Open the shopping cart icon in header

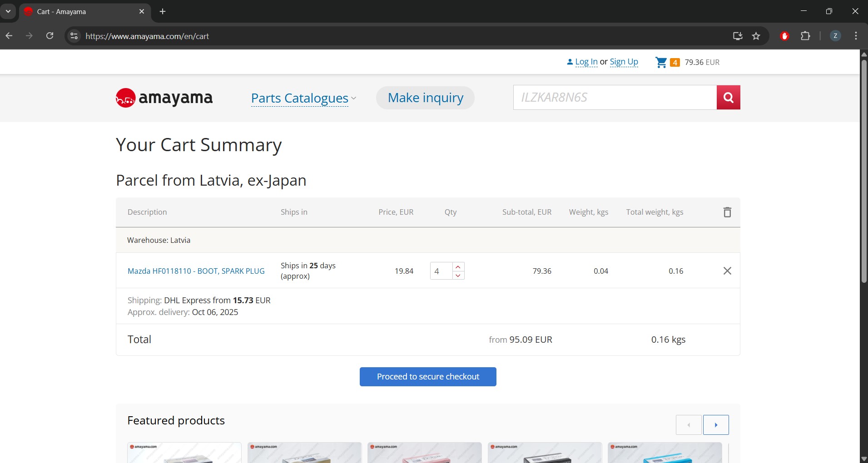[x=661, y=62]
